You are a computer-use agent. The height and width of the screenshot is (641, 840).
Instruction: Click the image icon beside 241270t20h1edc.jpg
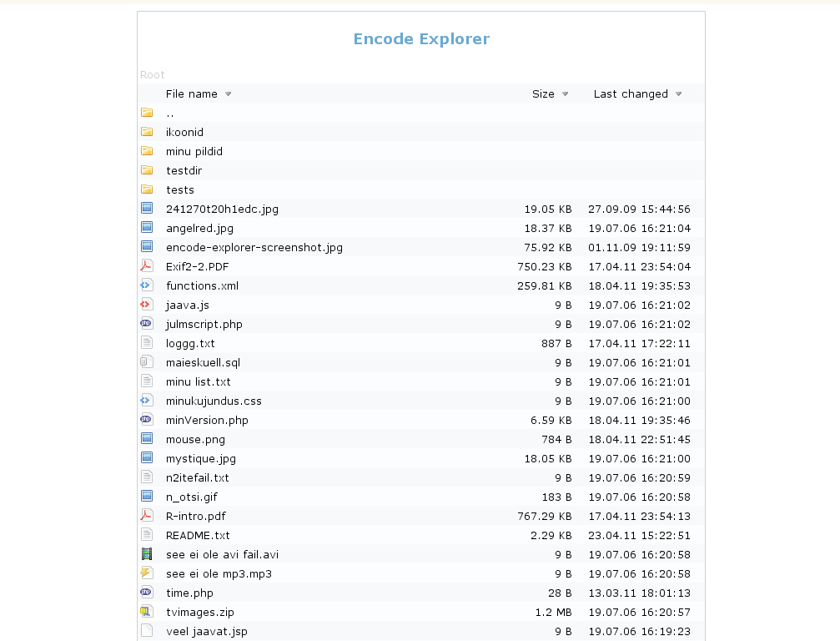coord(147,209)
